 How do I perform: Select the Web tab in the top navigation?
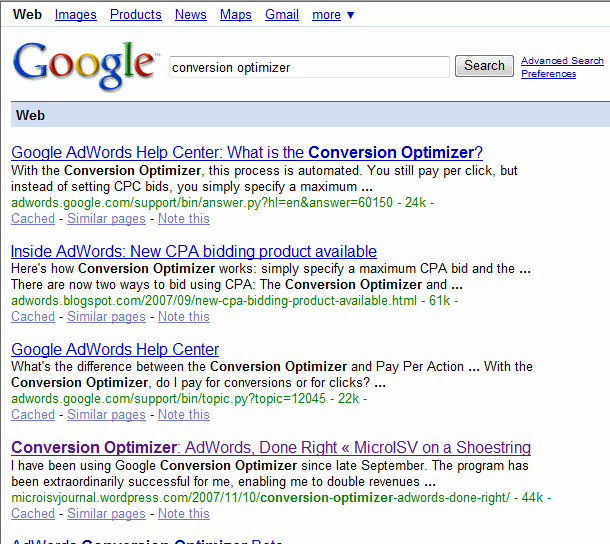point(27,14)
